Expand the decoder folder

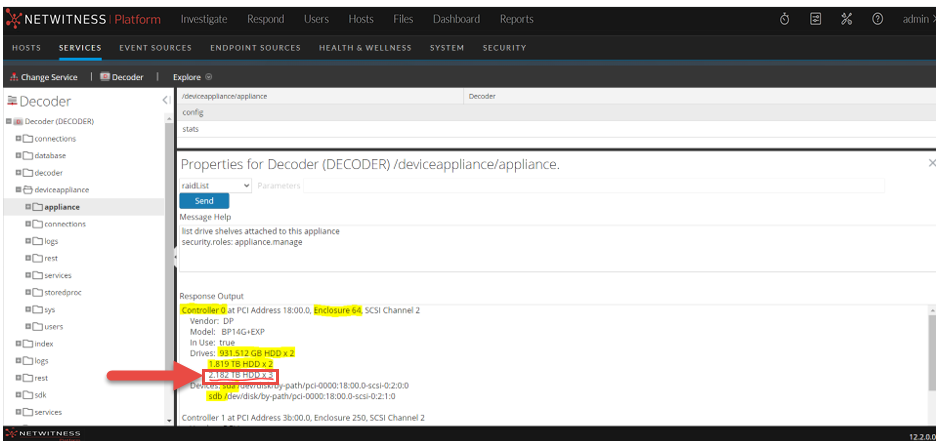pyautogui.click(x=19, y=172)
